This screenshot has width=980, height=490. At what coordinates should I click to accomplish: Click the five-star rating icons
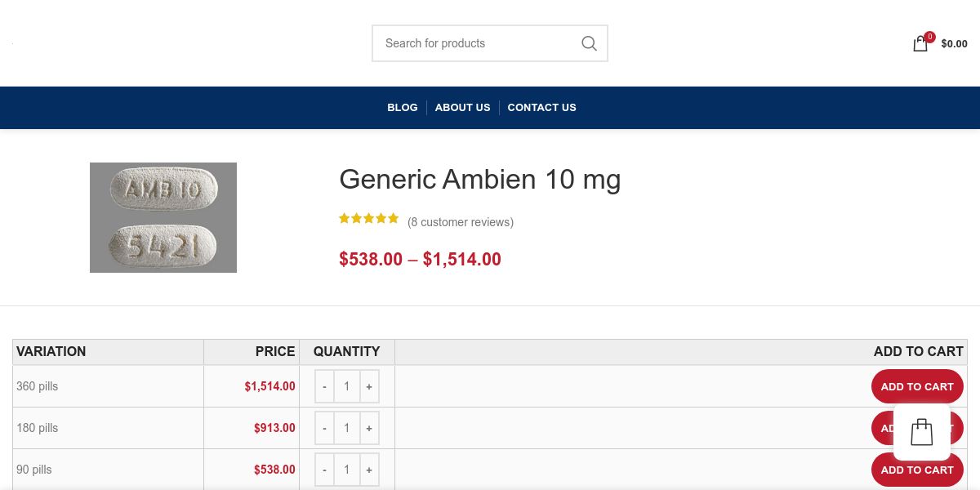369,219
